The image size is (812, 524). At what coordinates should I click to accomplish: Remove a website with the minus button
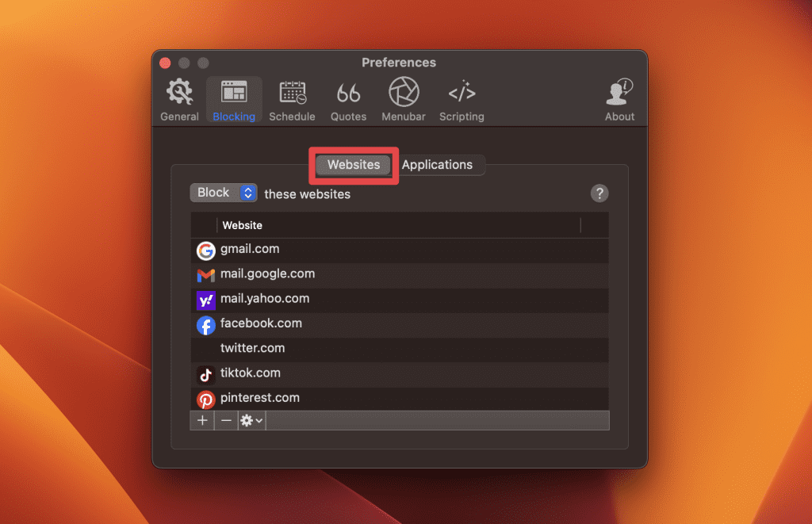tap(226, 420)
